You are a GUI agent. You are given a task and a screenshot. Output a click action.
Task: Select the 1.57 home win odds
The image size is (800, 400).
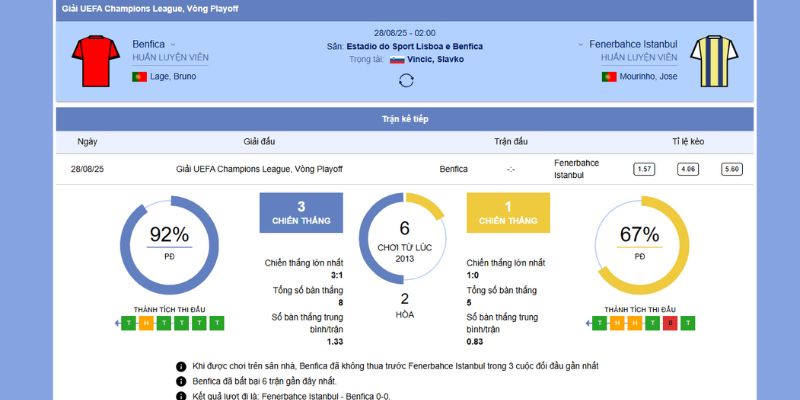(643, 169)
